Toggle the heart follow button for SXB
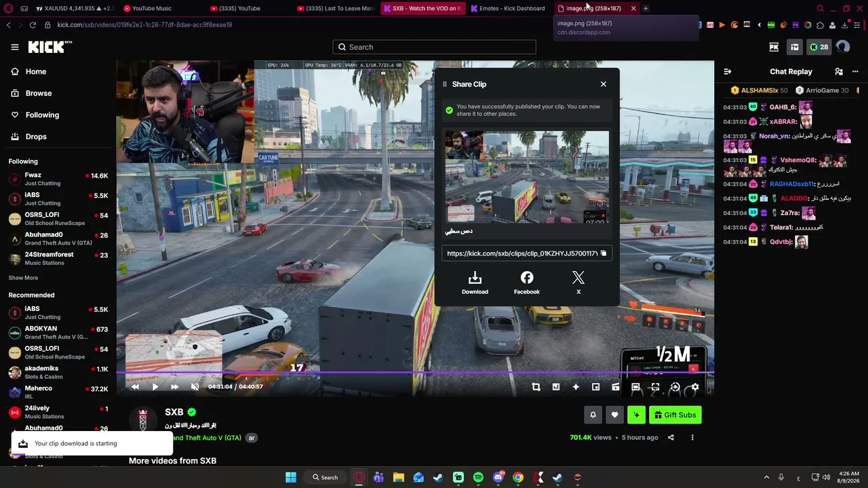 (614, 415)
